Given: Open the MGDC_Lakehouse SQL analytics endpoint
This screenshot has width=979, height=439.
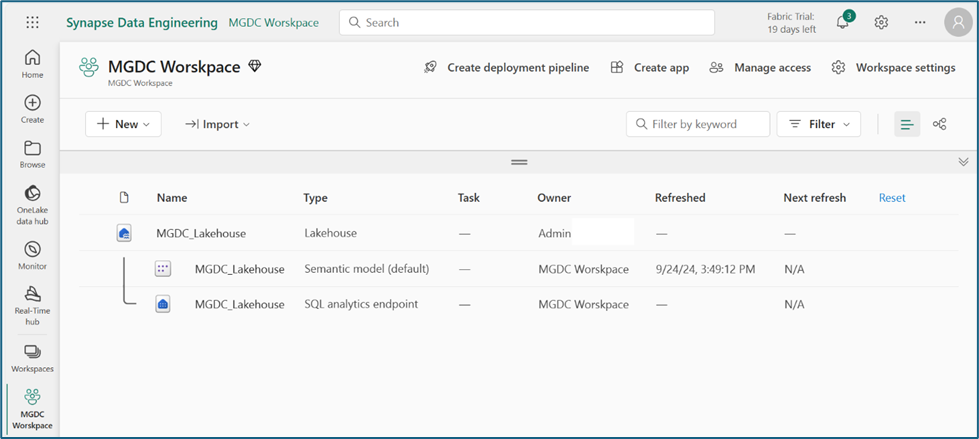Looking at the screenshot, I should [x=240, y=304].
